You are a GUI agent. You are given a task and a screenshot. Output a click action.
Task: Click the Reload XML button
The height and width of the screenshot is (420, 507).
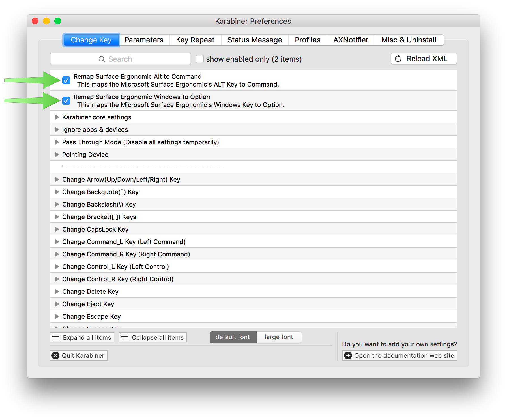tap(424, 59)
